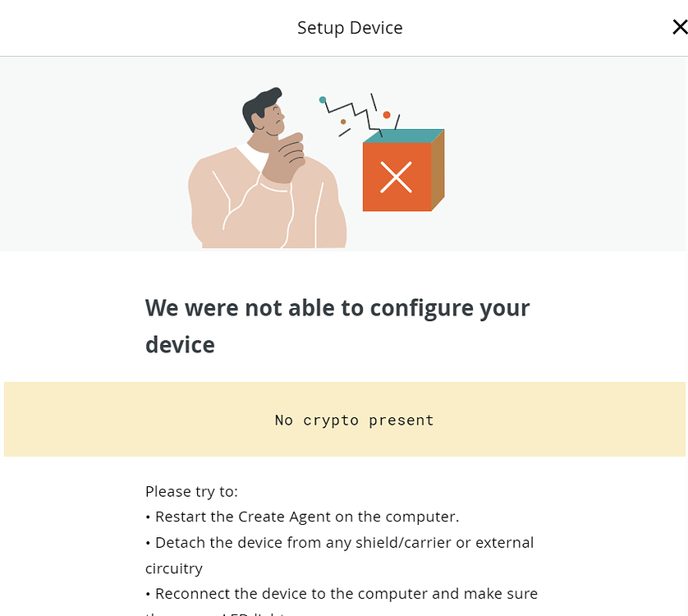This screenshot has height=616, width=688.
Task: Click the 'We were not able to configure' heading
Action: click(x=337, y=308)
